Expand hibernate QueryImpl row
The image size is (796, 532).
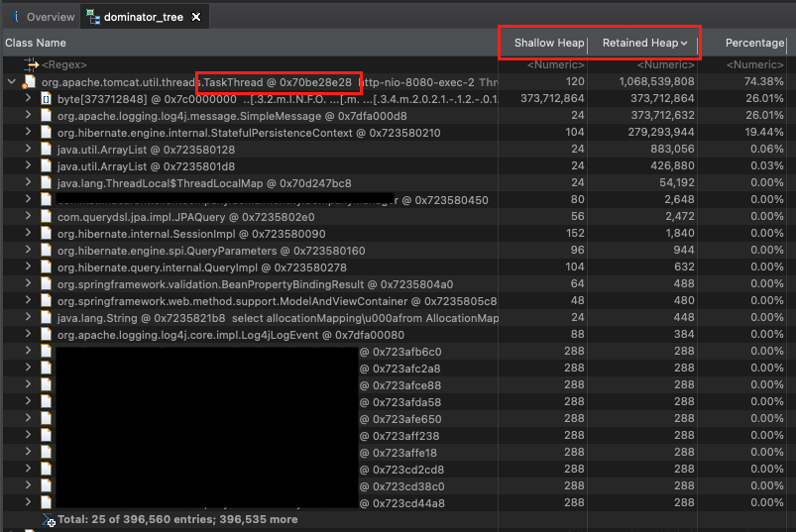[29, 266]
